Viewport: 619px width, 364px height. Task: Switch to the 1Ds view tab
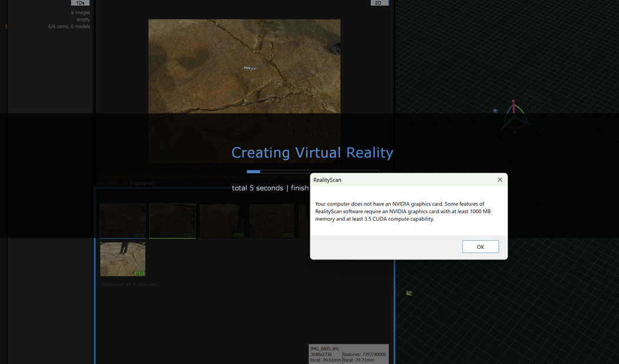pyautogui.click(x=80, y=3)
